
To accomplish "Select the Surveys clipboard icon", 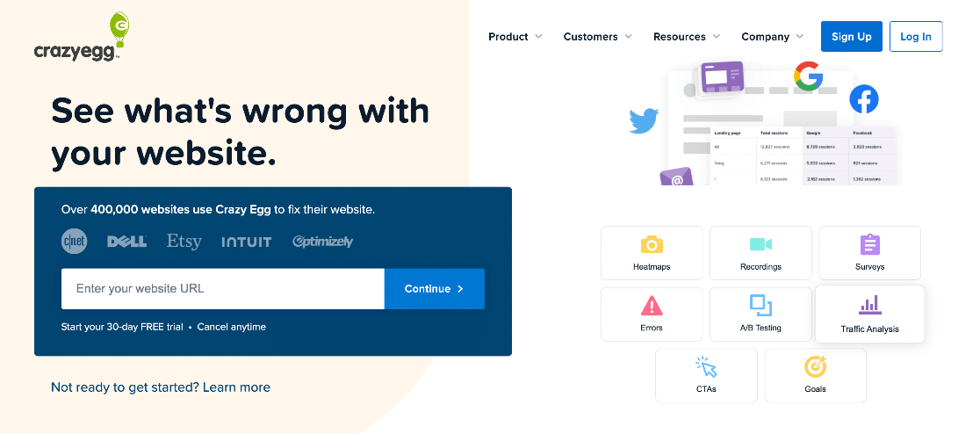I will click(x=869, y=244).
